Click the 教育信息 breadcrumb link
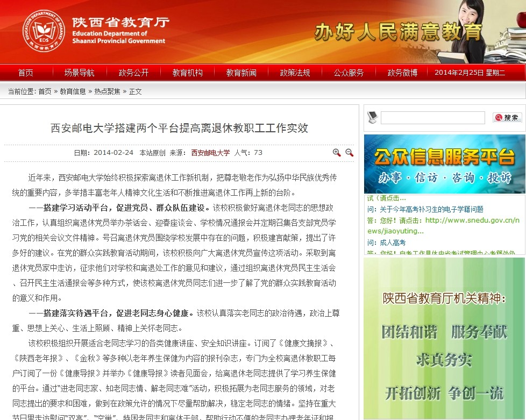The width and height of the screenshot is (526, 420). (73, 91)
